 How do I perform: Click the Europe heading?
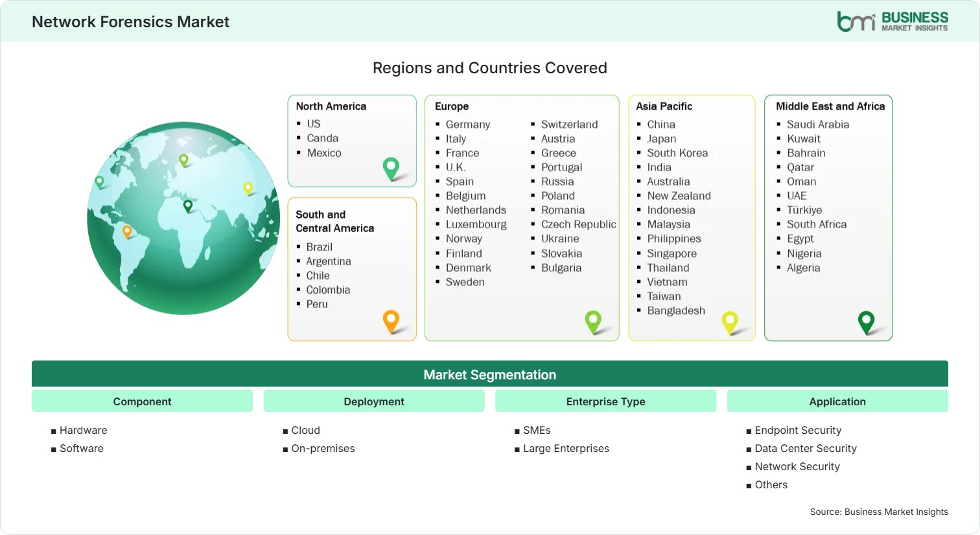pyautogui.click(x=452, y=106)
